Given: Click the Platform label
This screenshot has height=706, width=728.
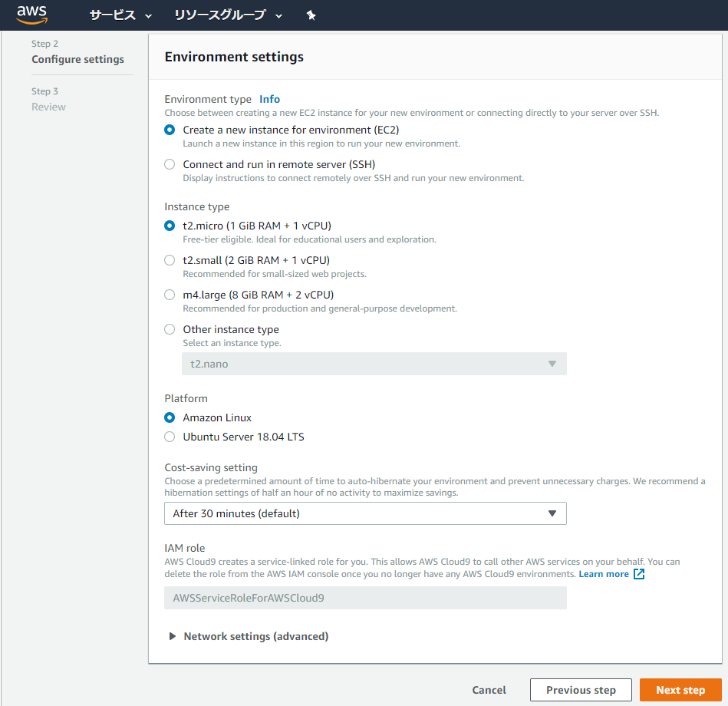Looking at the screenshot, I should tap(186, 398).
